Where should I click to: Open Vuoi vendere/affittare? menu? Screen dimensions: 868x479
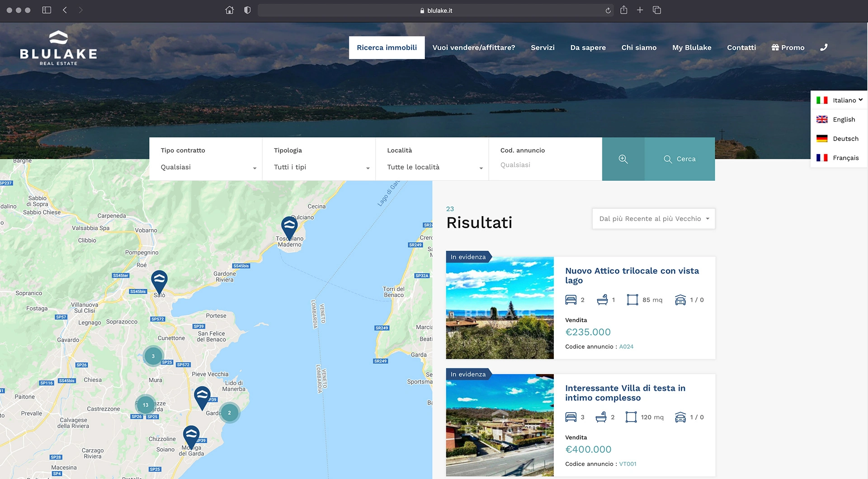point(473,47)
